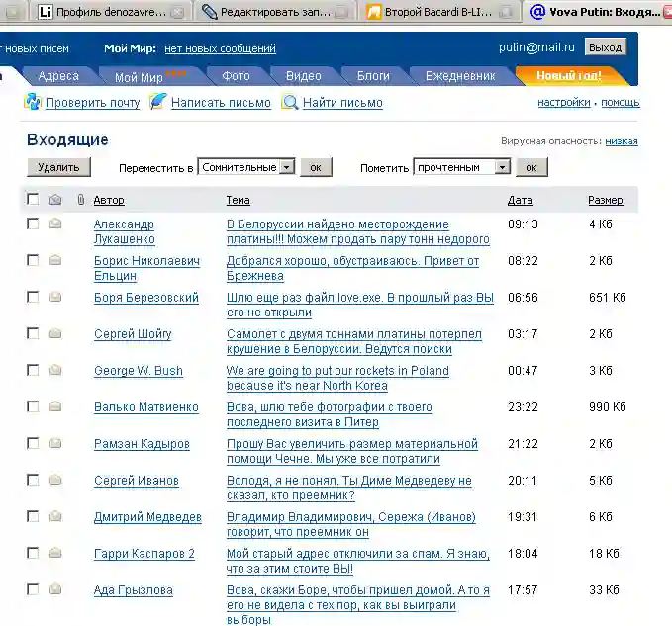This screenshot has height=626, width=672.
Task: Open the Мой Мир tab
Action: (x=145, y=77)
